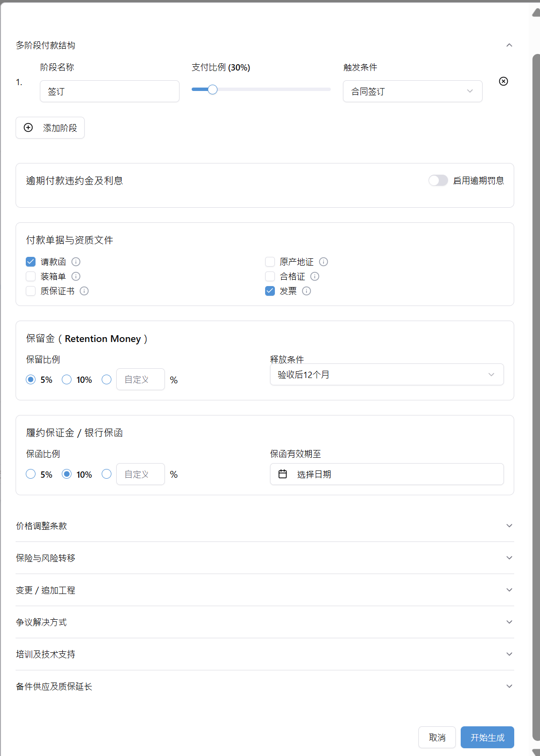Select 10% retention ratio radio button
Viewport: 540px width, 756px height.
[67, 379]
